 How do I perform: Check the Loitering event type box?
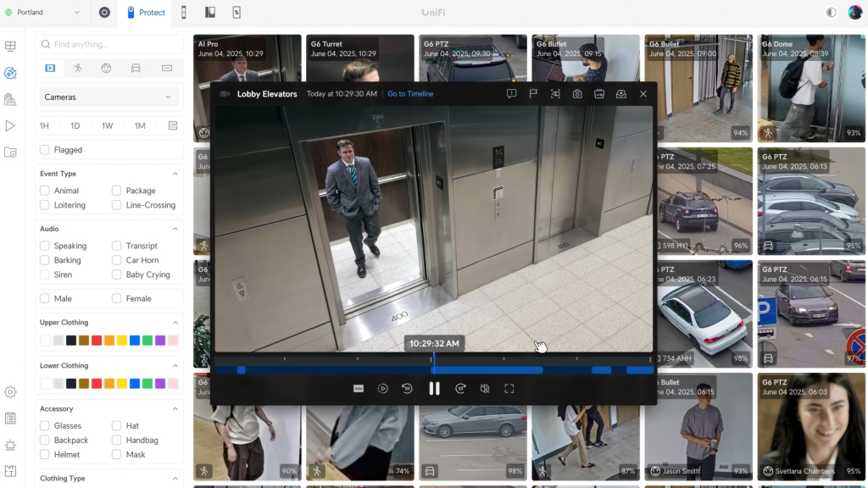tap(45, 205)
